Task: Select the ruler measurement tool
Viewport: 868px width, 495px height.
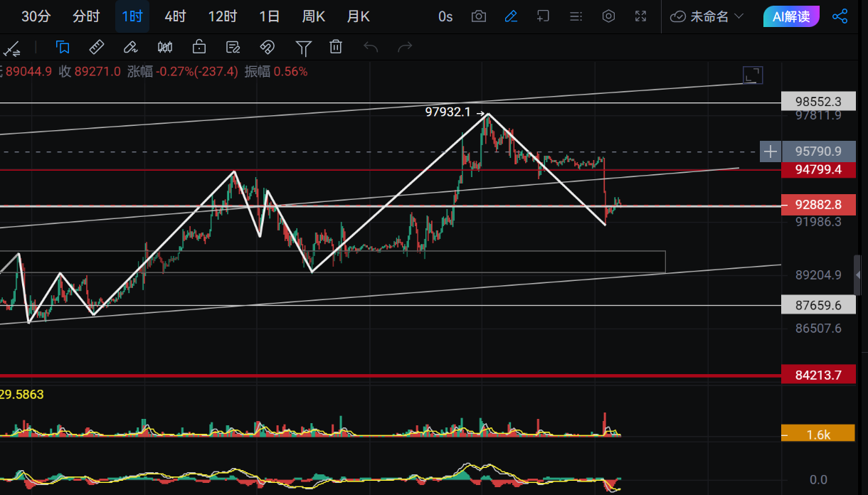Action: [x=96, y=48]
